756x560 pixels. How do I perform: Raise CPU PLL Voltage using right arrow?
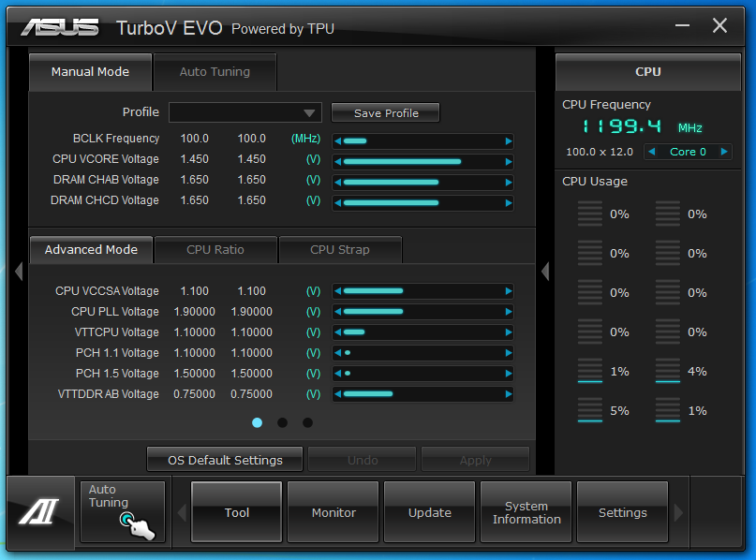point(508,312)
